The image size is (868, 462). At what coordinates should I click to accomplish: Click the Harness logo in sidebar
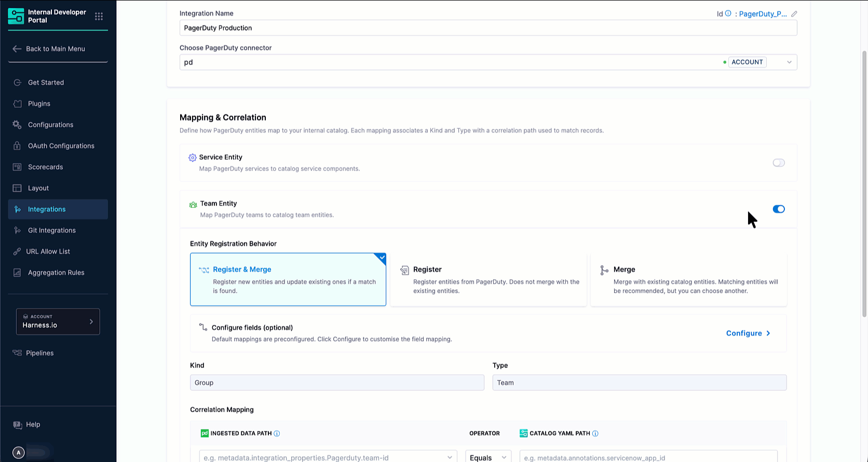[16, 16]
